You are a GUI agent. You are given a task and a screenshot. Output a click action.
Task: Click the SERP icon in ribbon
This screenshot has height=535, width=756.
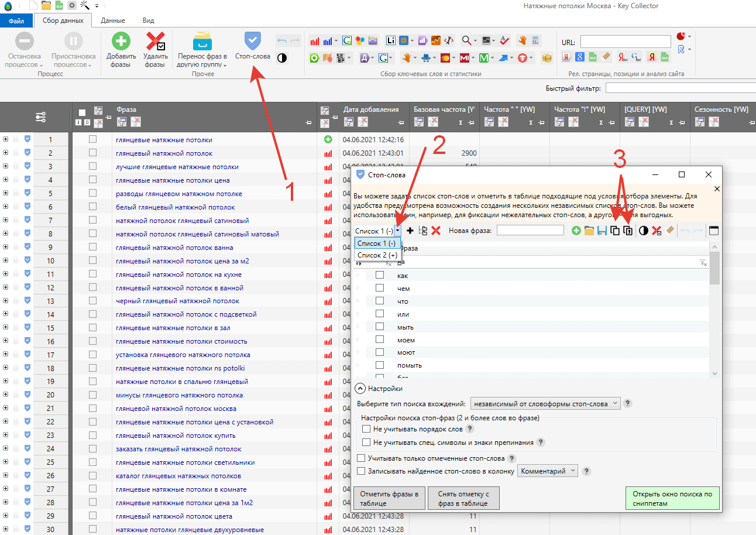click(341, 57)
